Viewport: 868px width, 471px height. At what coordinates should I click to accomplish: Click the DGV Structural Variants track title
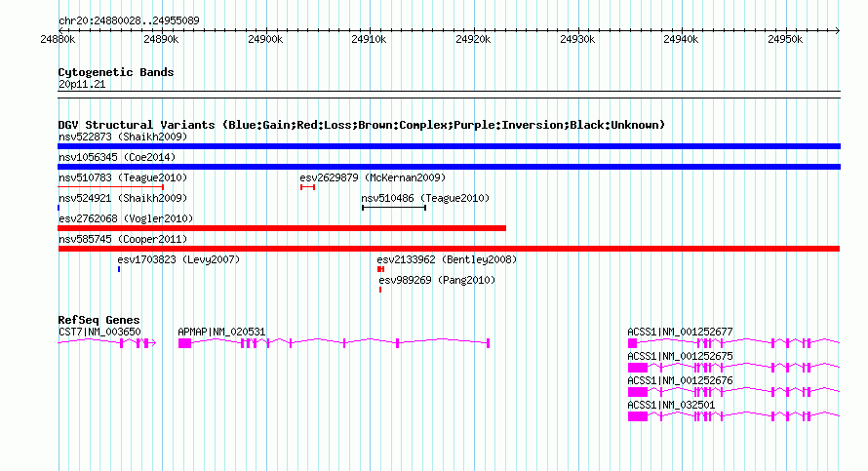click(361, 125)
